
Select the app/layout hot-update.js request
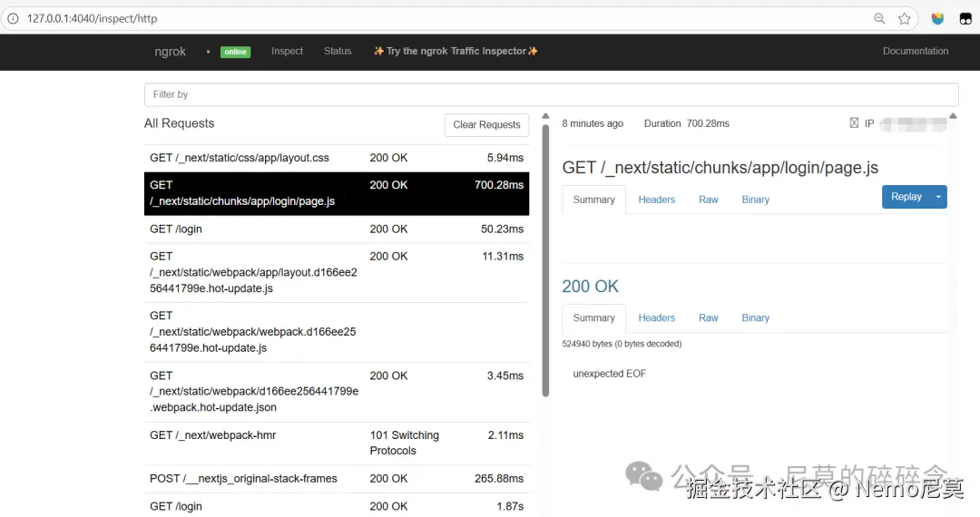point(337,273)
